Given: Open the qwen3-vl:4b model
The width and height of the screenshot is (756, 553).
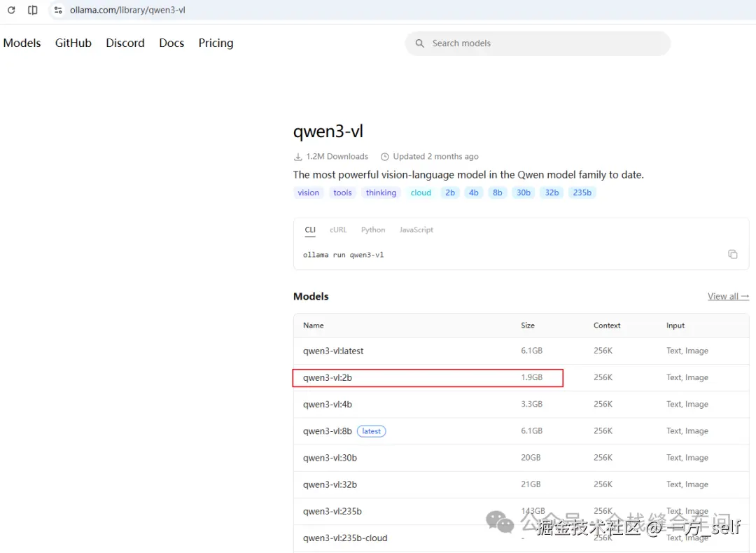Looking at the screenshot, I should (328, 405).
